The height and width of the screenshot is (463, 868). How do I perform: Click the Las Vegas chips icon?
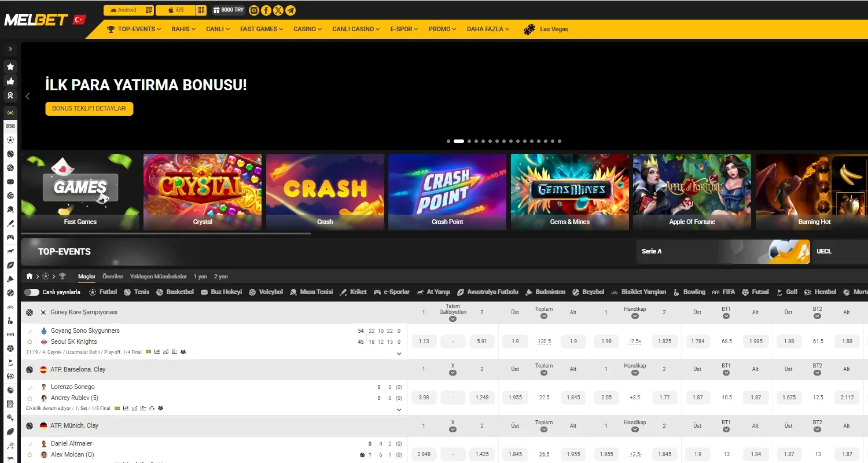(529, 29)
